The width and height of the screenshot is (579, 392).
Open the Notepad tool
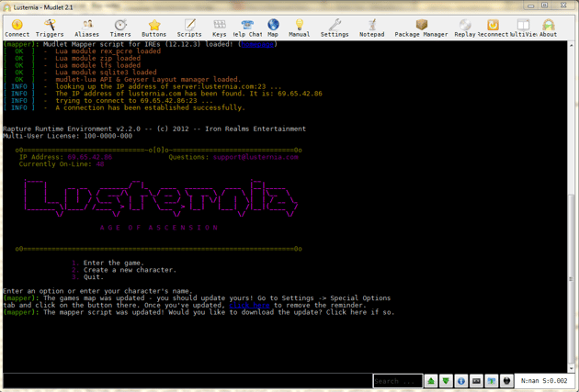371,28
